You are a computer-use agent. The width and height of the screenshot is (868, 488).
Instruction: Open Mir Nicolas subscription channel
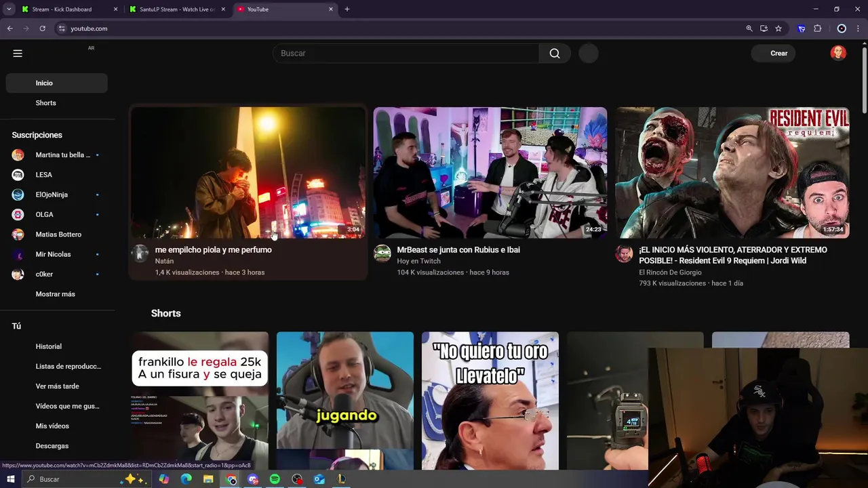coord(57,254)
